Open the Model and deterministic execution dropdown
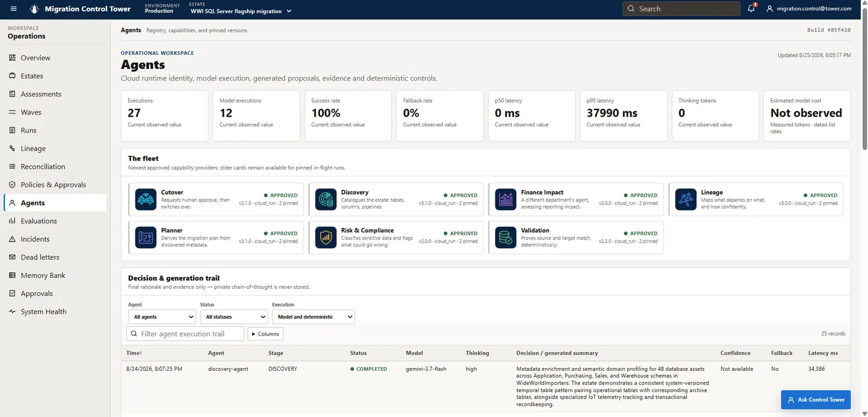This screenshot has height=417, width=868. pyautogui.click(x=313, y=317)
